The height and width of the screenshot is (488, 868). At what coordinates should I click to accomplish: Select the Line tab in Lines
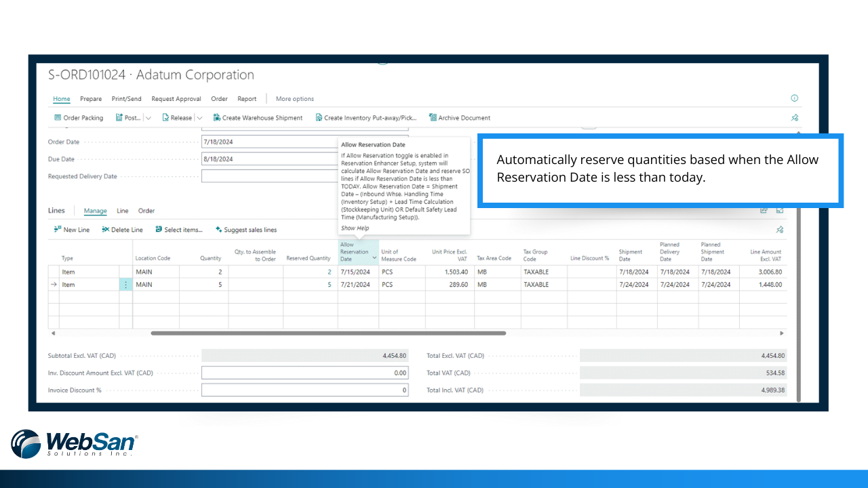tap(122, 211)
